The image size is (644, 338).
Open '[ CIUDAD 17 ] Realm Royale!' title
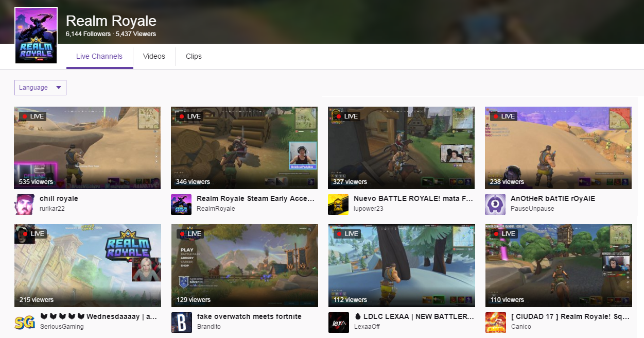point(570,316)
